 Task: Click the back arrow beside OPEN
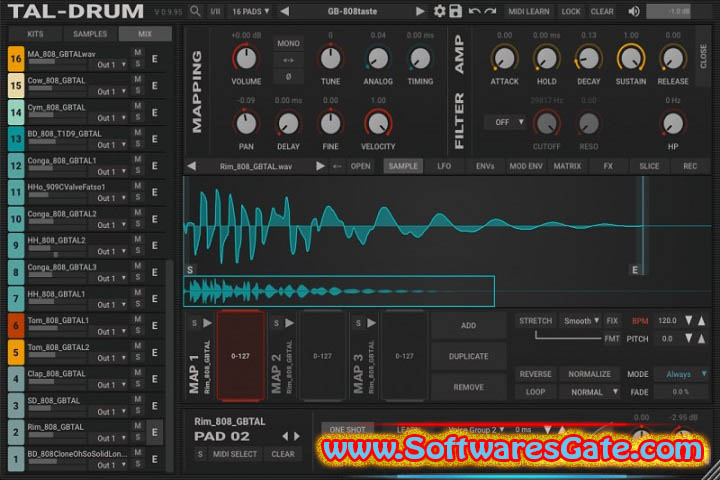(337, 166)
